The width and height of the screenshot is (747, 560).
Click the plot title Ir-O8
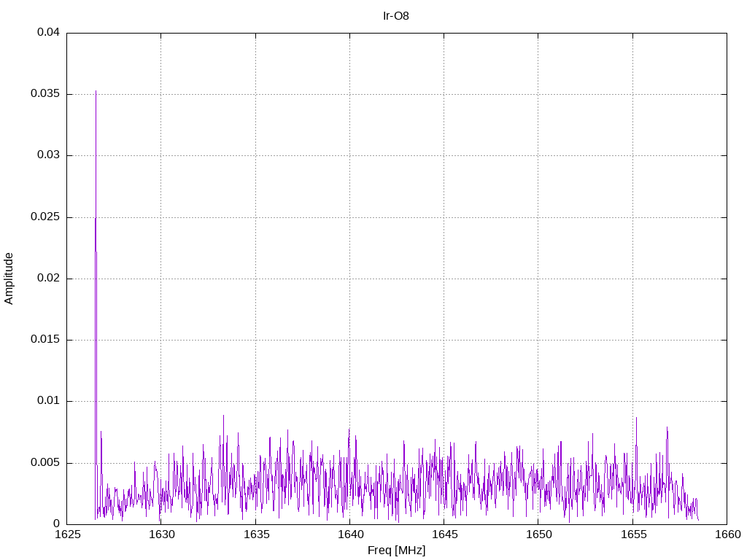pos(396,15)
